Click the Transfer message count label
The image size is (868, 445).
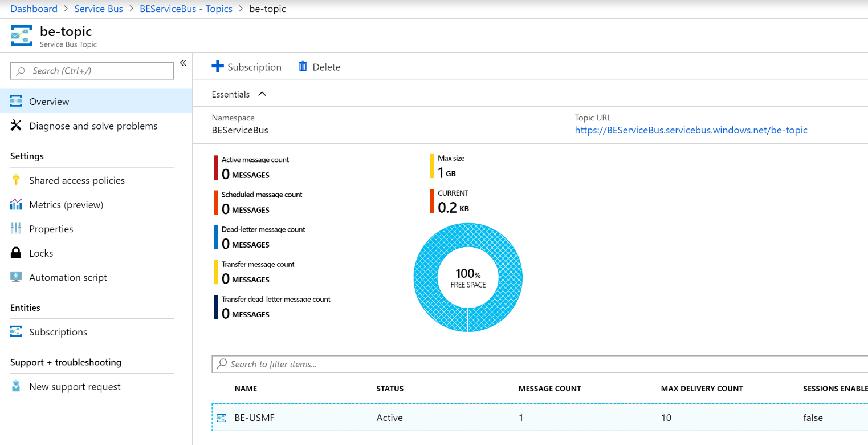click(258, 264)
